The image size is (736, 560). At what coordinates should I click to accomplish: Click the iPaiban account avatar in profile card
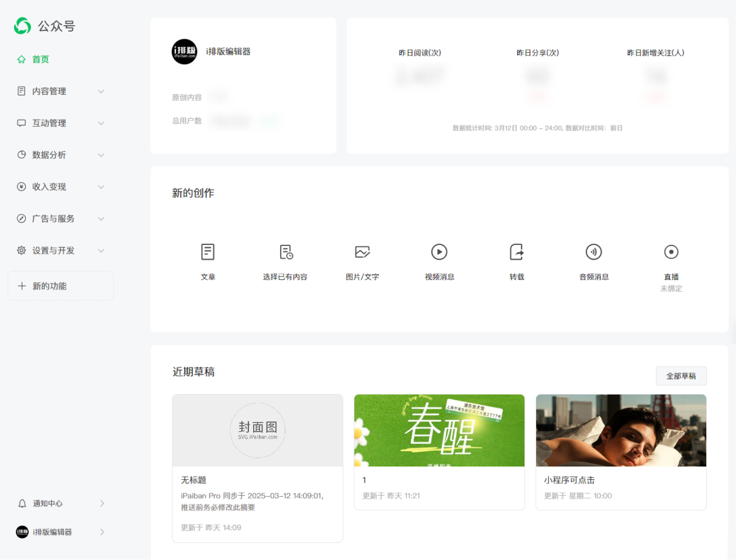184,51
